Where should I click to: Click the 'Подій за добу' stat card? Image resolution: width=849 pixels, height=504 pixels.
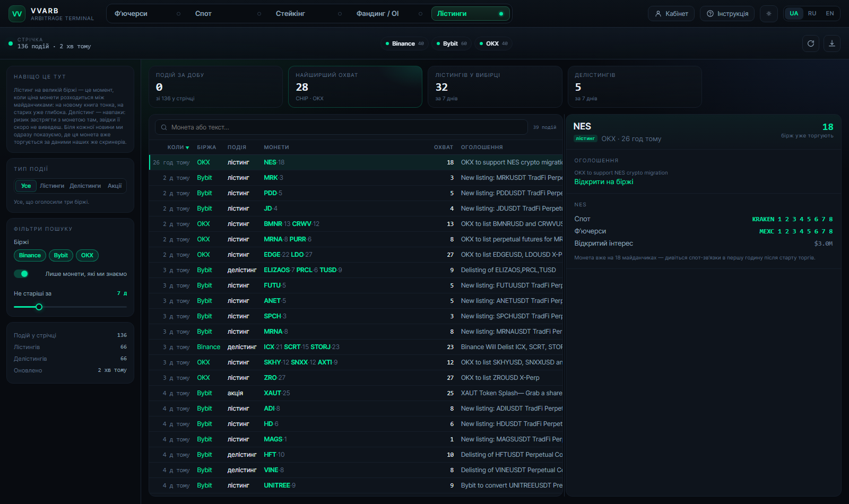coord(215,86)
